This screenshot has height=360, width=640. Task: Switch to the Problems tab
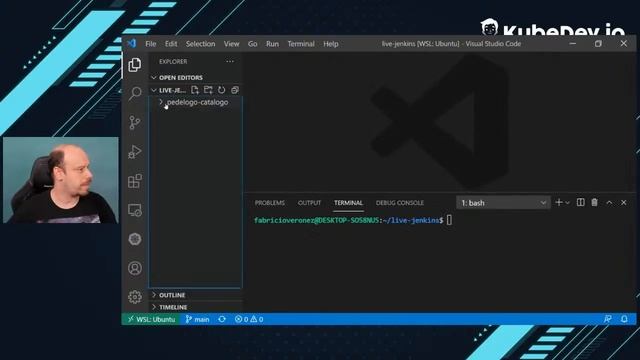point(270,203)
